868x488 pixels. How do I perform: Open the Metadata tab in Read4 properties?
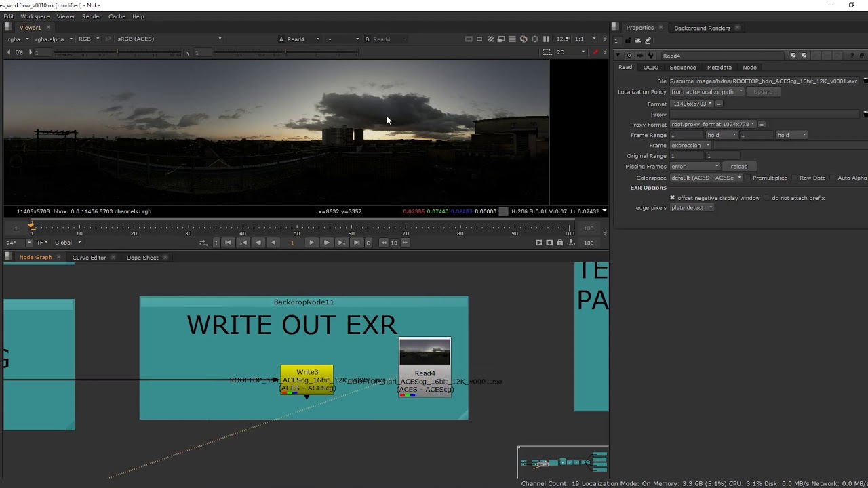(x=719, y=68)
